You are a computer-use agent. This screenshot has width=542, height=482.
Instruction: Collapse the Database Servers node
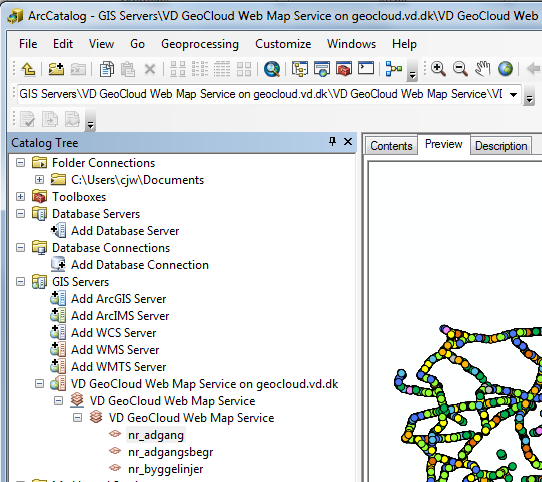point(21,213)
